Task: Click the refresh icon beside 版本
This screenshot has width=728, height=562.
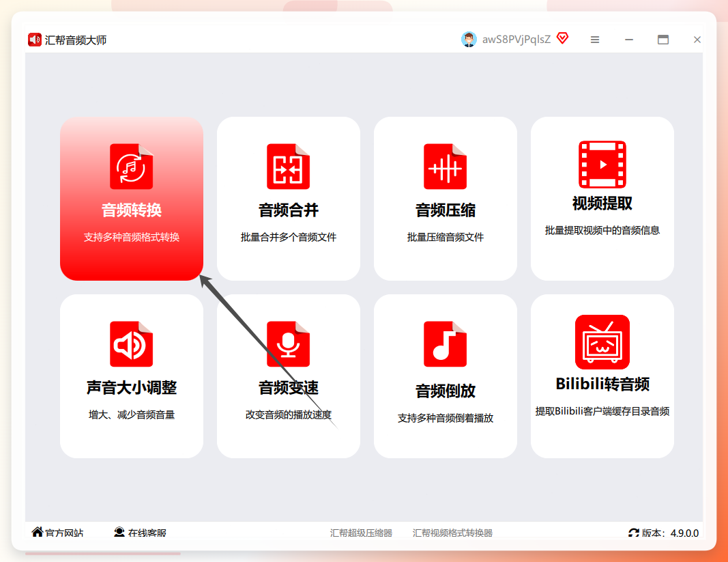Action: click(634, 533)
